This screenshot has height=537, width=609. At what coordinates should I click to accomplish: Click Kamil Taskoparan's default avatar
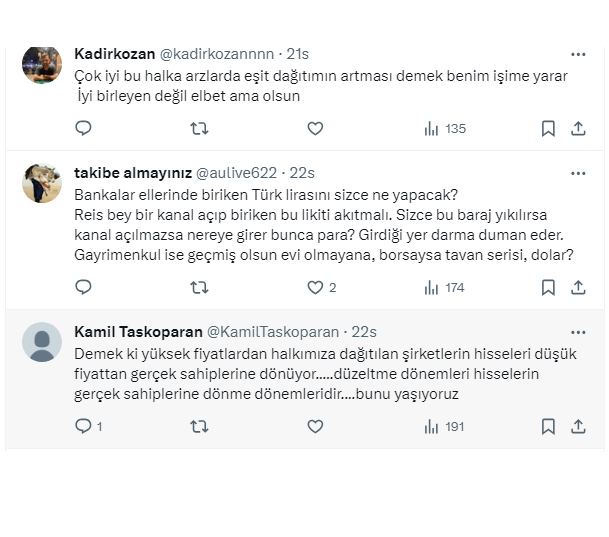(x=43, y=343)
